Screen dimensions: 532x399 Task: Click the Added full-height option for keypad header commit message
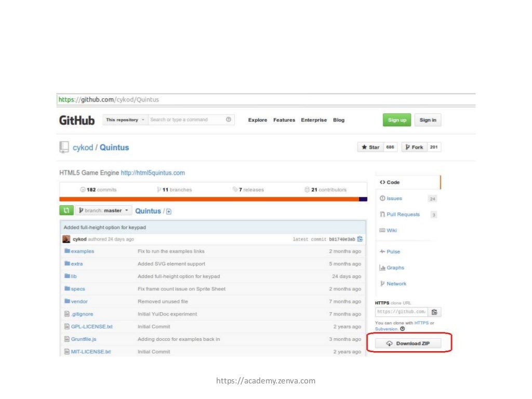(105, 228)
